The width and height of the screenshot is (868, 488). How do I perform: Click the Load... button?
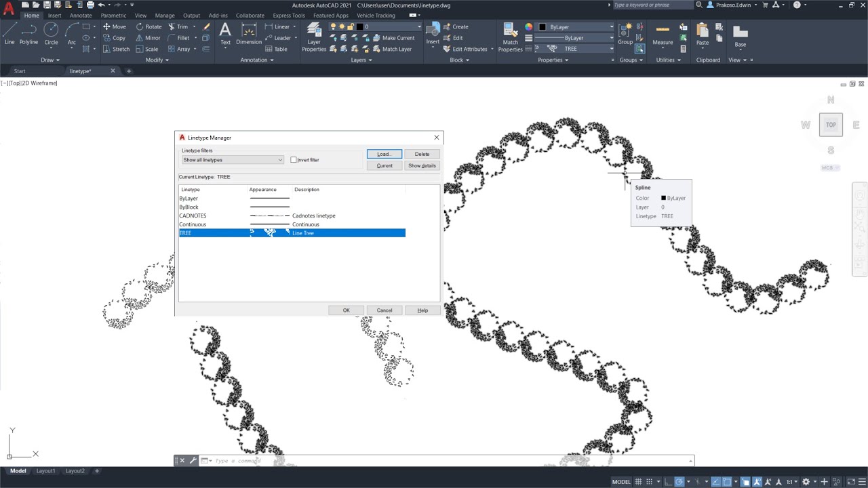click(x=384, y=154)
